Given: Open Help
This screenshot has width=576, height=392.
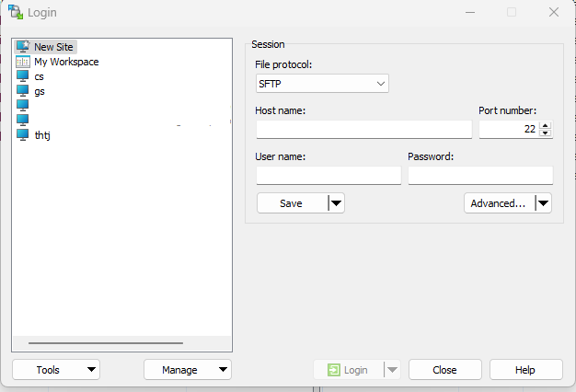Looking at the screenshot, I should [x=525, y=370].
